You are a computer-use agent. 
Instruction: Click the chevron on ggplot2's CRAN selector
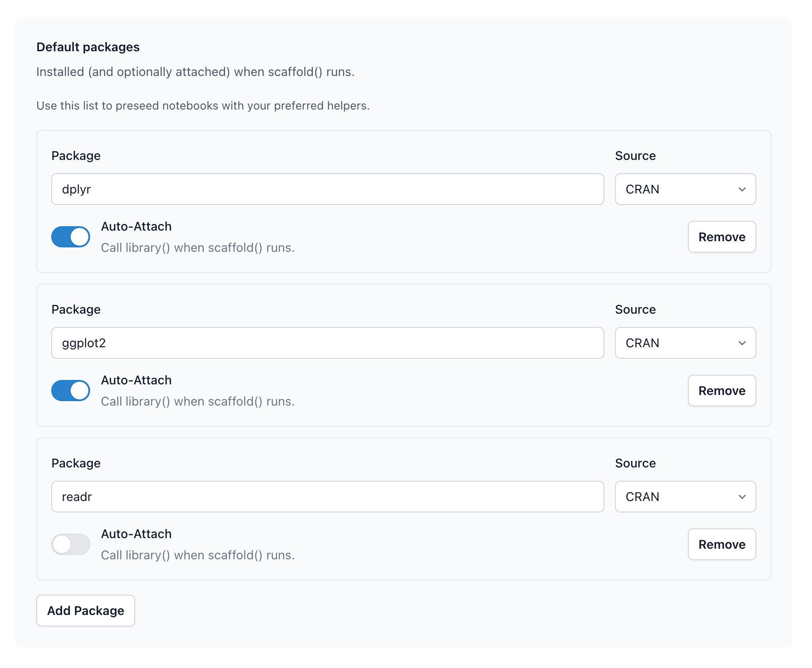743,343
